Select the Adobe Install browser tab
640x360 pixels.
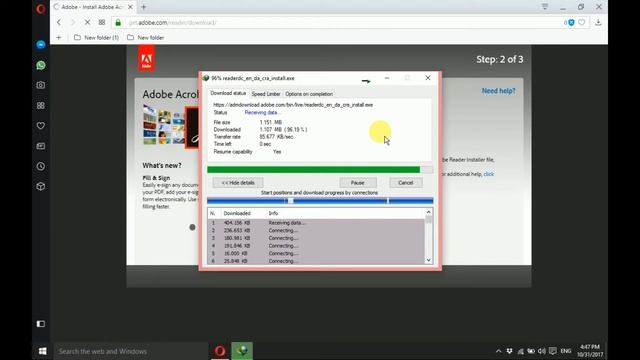tap(94, 7)
